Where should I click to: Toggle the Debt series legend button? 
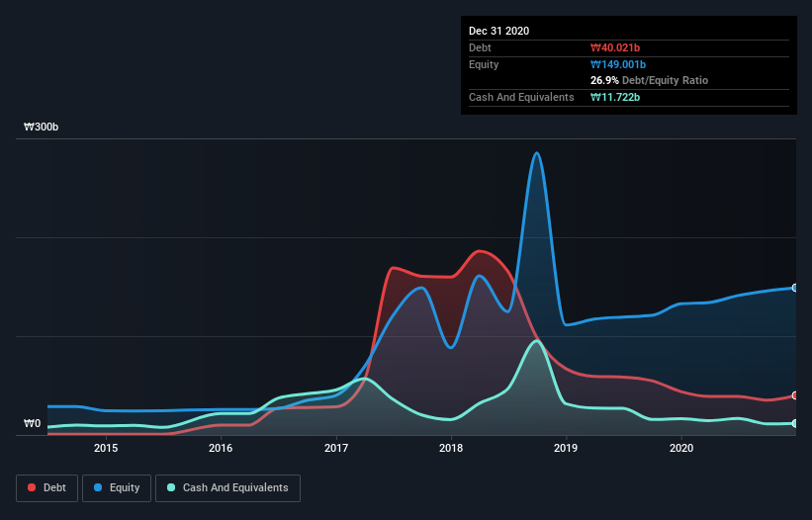[47, 488]
